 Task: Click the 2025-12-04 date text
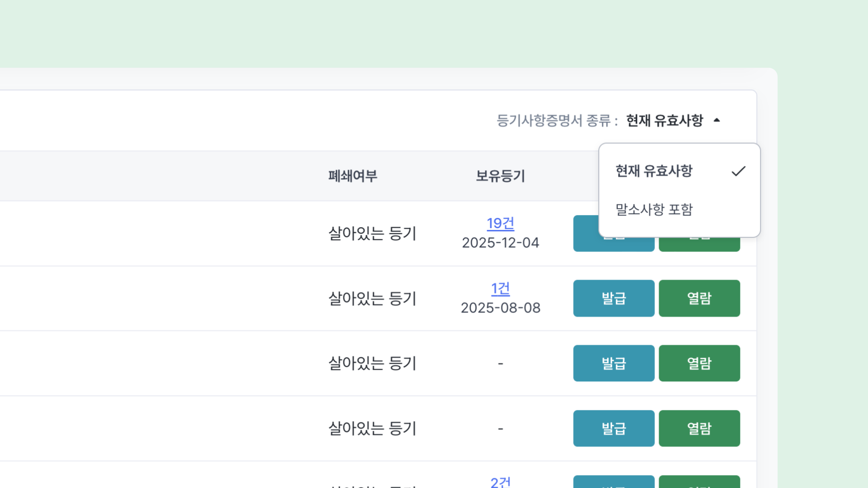[500, 243]
